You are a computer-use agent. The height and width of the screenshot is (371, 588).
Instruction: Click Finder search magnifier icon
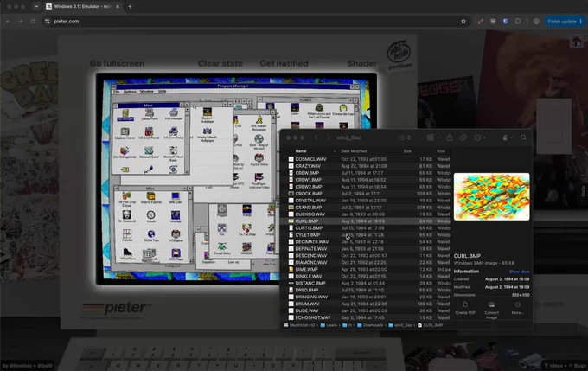pyautogui.click(x=523, y=138)
